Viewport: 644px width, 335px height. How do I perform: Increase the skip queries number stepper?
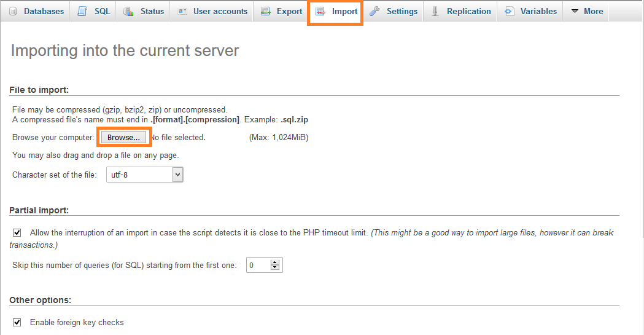(275, 262)
